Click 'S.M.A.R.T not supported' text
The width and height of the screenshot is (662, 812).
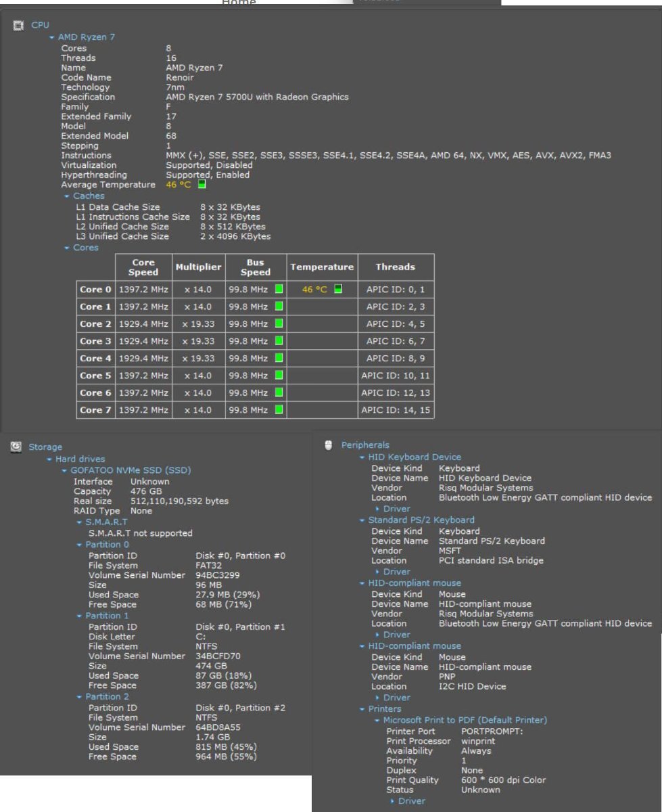click(141, 533)
